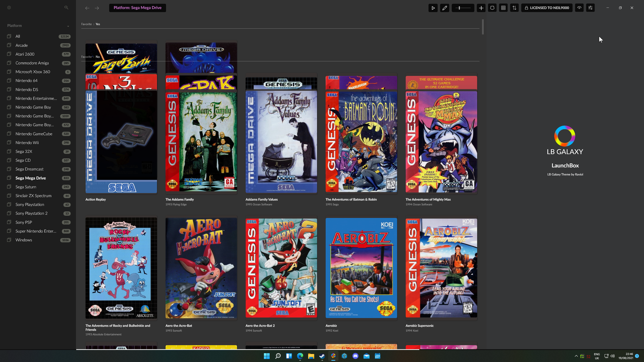Select the Sega CD platform
644x362 pixels.
point(39,160)
